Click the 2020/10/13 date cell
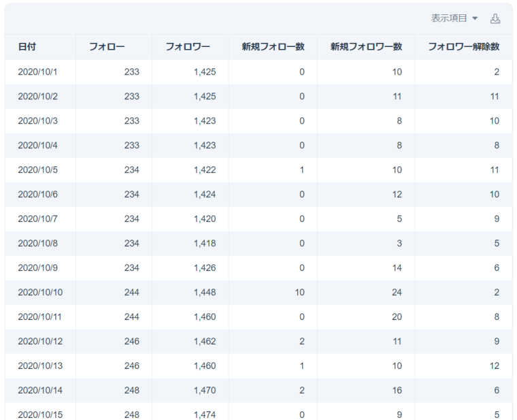Image resolution: width=517 pixels, height=420 pixels. click(x=40, y=366)
